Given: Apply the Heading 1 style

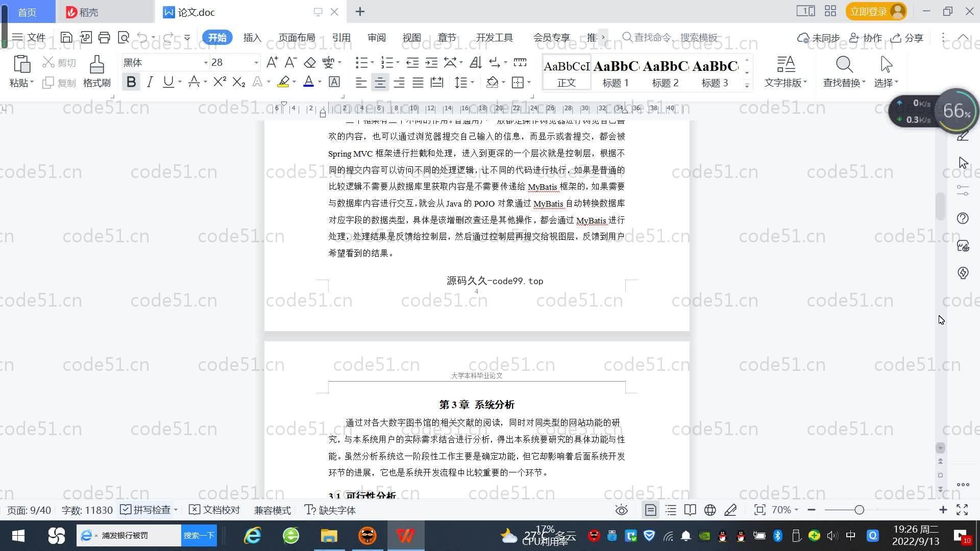Looking at the screenshot, I should click(x=616, y=72).
